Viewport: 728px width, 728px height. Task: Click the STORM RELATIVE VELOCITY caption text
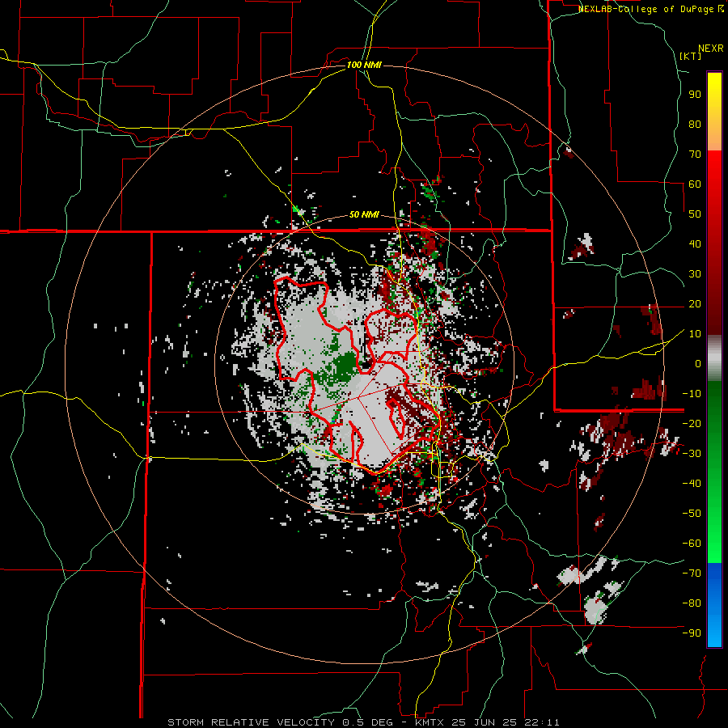[253, 722]
